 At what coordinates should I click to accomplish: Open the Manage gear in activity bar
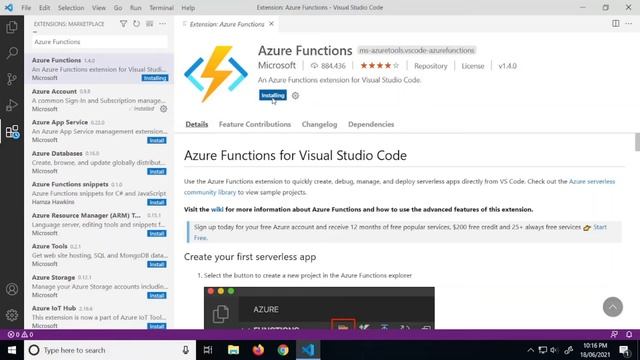click(x=12, y=315)
